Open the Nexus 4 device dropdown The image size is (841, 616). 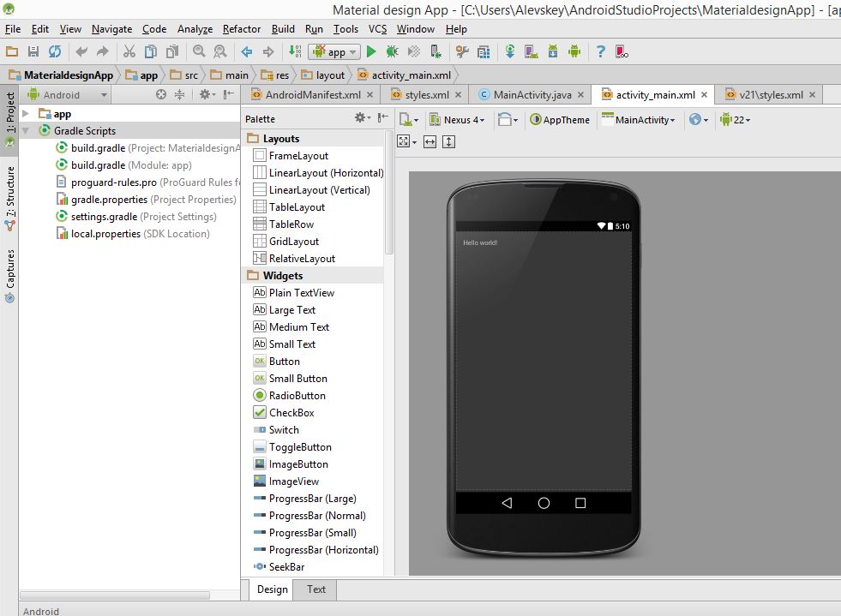click(459, 120)
